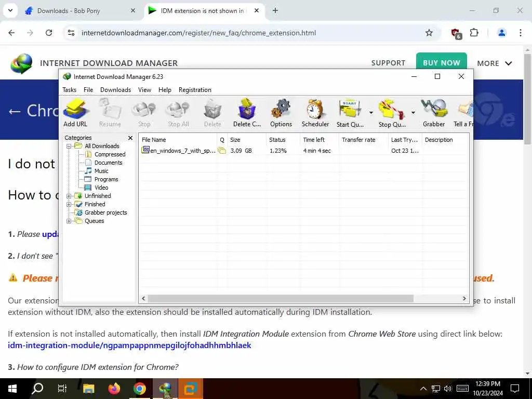Viewport: 532px width, 399px height.
Task: Click the Tell a Friend icon
Action: click(x=463, y=113)
